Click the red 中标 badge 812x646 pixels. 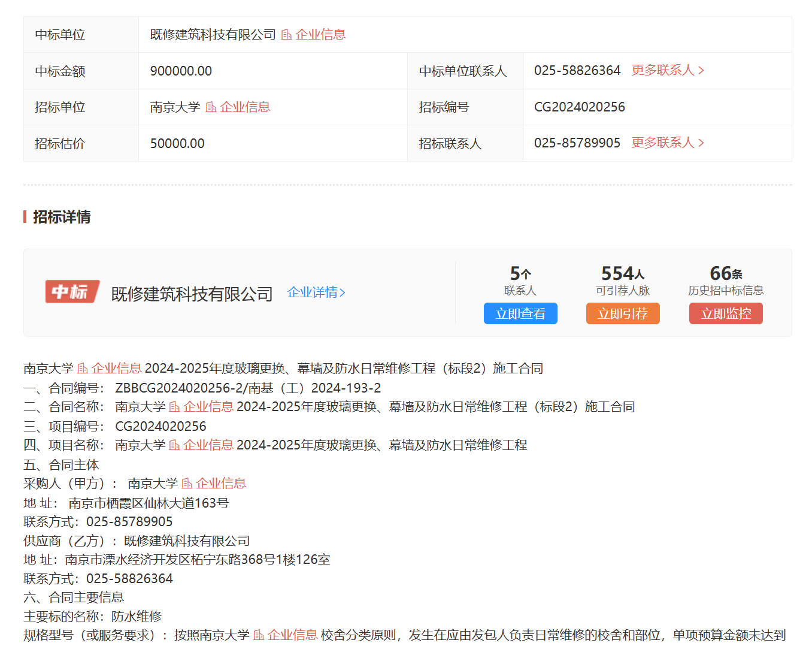point(72,292)
